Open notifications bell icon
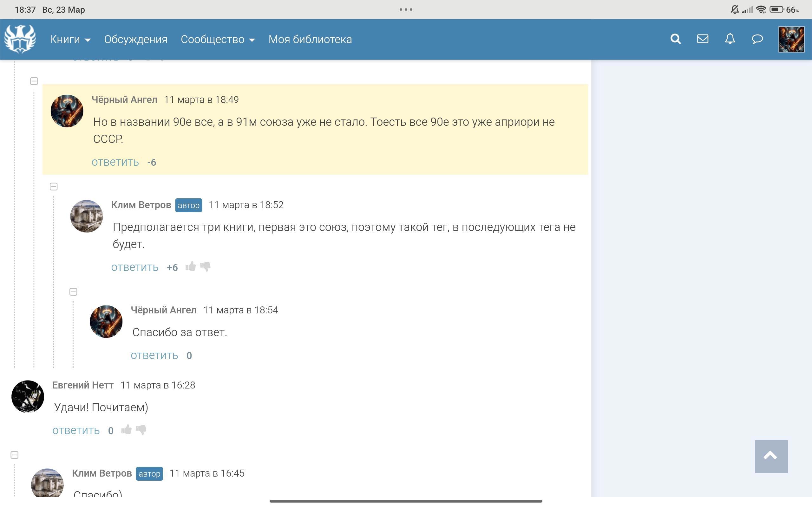The width and height of the screenshot is (812, 507). click(x=730, y=39)
